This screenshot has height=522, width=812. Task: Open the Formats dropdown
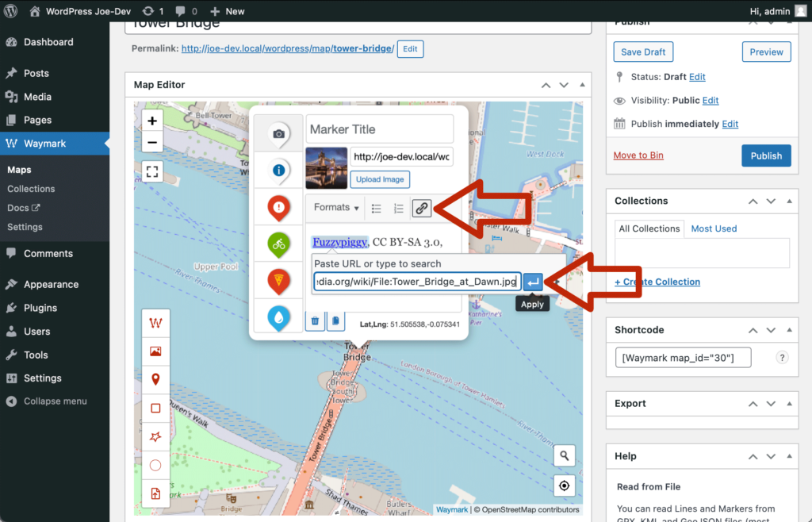(335, 208)
